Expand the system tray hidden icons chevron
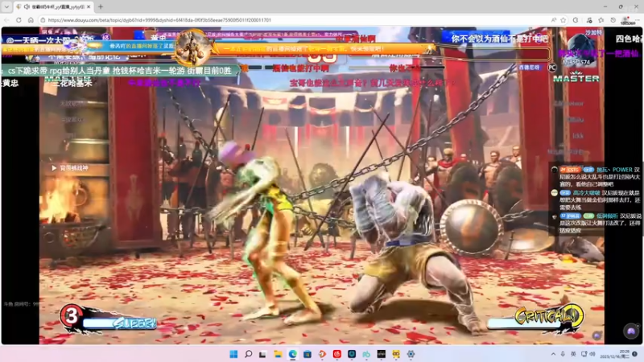This screenshot has width=644, height=362. (x=553, y=354)
